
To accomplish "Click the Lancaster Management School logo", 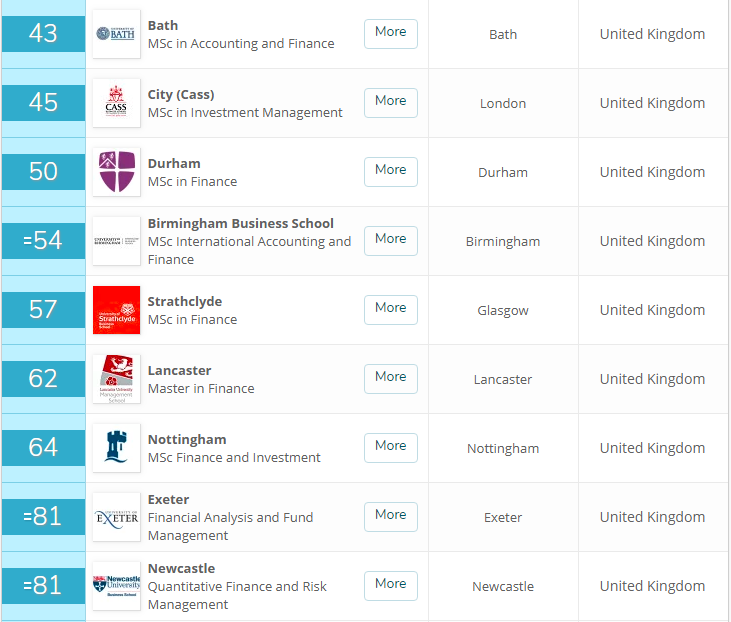I will (x=116, y=379).
